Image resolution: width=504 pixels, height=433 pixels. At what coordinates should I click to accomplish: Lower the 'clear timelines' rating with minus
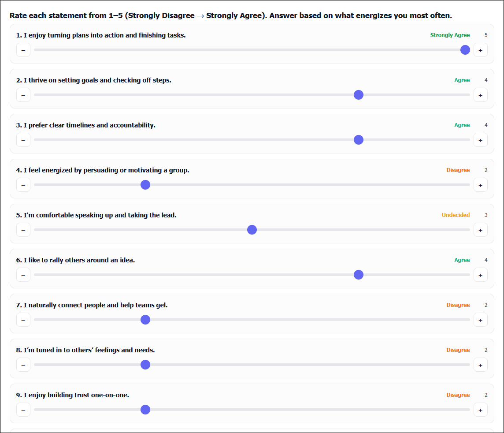point(23,140)
